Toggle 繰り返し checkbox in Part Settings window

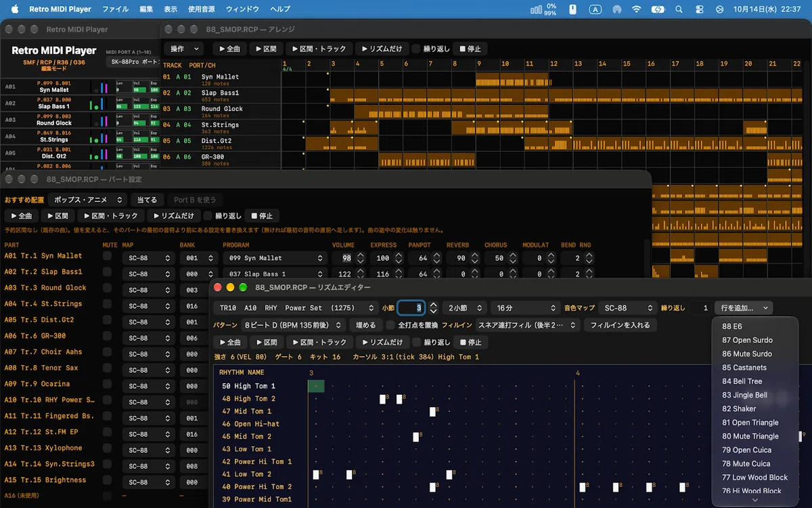(x=208, y=215)
